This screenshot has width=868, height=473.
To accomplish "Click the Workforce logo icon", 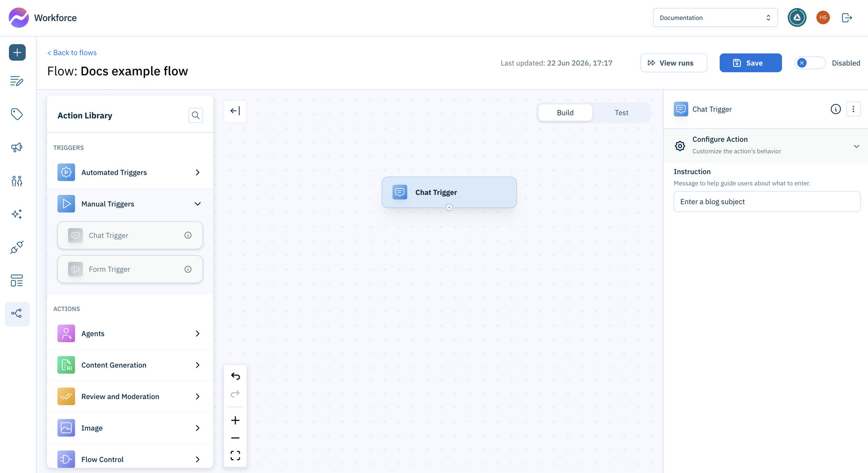I will [x=18, y=18].
